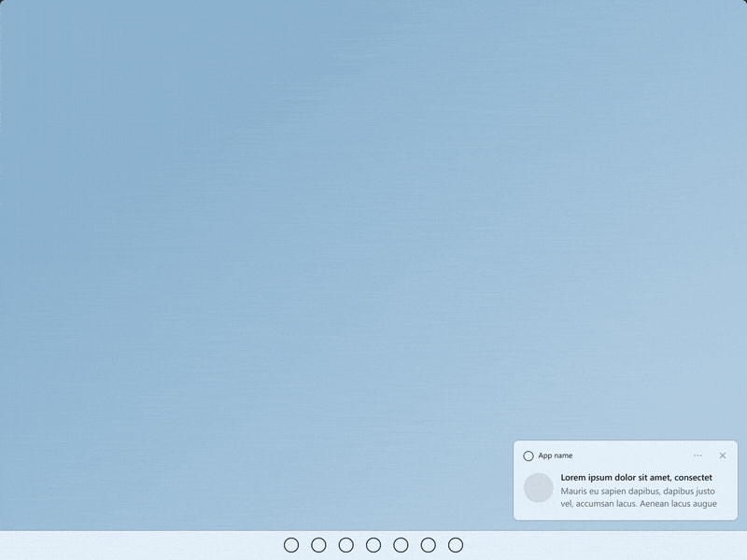Click the fourth circular taskbar button
This screenshot has width=747, height=560.
374,543
